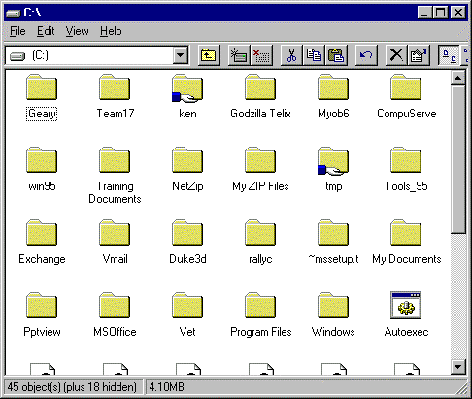Select the rallyc folder
Screen dimensions: 472x399
coord(260,242)
